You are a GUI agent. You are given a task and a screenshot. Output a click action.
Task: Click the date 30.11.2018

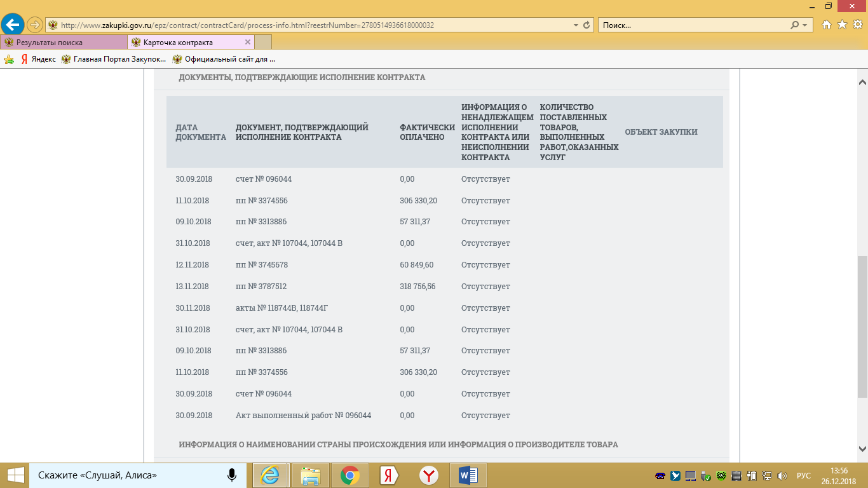click(193, 308)
